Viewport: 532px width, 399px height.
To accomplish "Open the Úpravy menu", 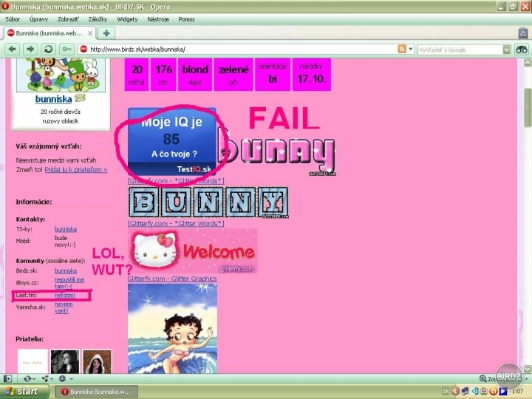I will 38,19.
